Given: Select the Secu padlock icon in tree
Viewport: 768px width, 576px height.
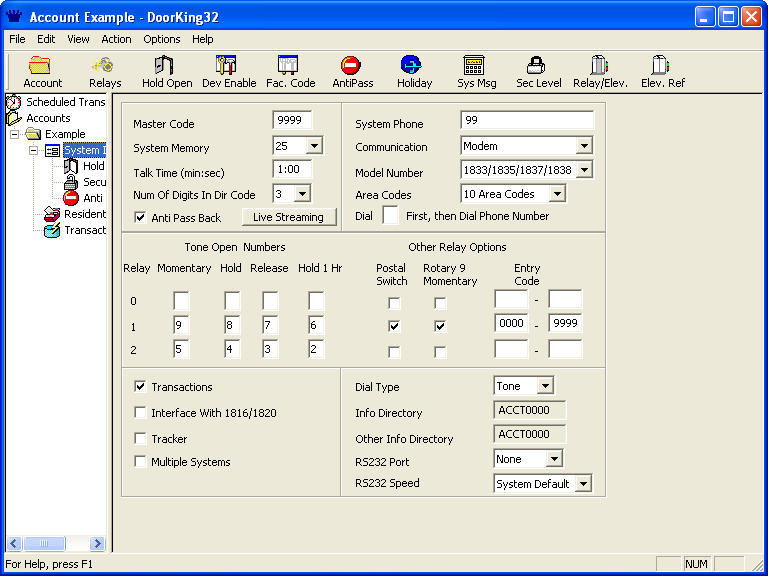Looking at the screenshot, I should click(x=72, y=182).
